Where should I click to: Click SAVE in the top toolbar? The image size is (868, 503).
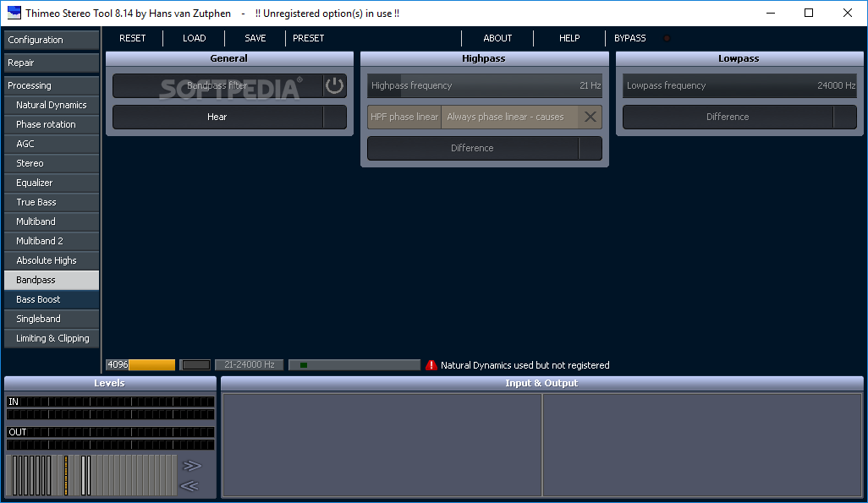255,38
